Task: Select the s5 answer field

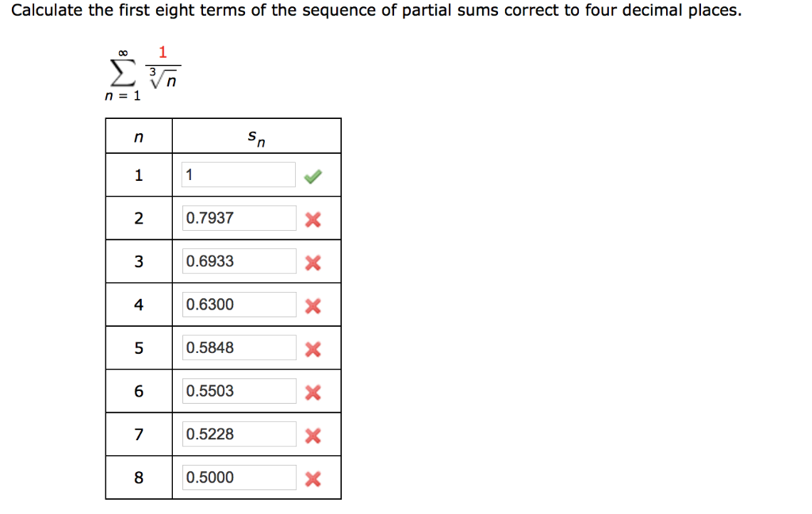Action: point(238,347)
